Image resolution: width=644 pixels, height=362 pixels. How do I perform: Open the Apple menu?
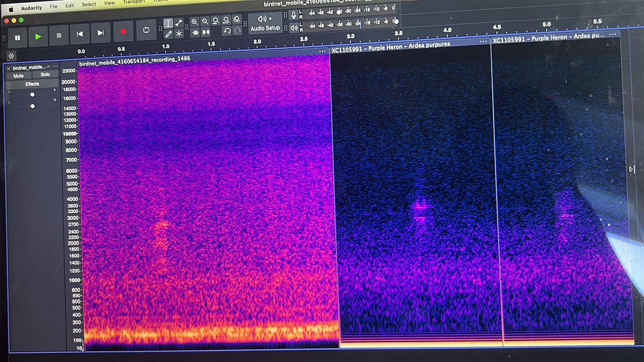coord(10,9)
